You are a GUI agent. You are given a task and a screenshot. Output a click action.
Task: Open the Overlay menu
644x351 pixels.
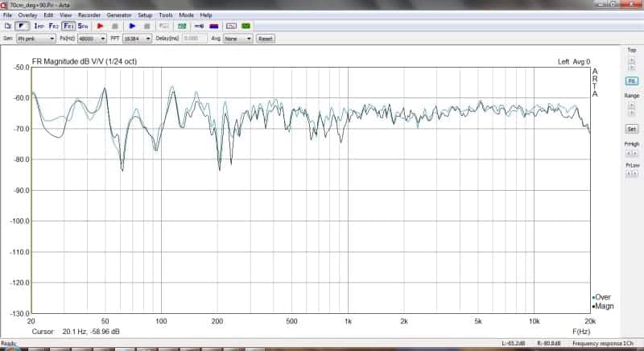[x=27, y=15]
